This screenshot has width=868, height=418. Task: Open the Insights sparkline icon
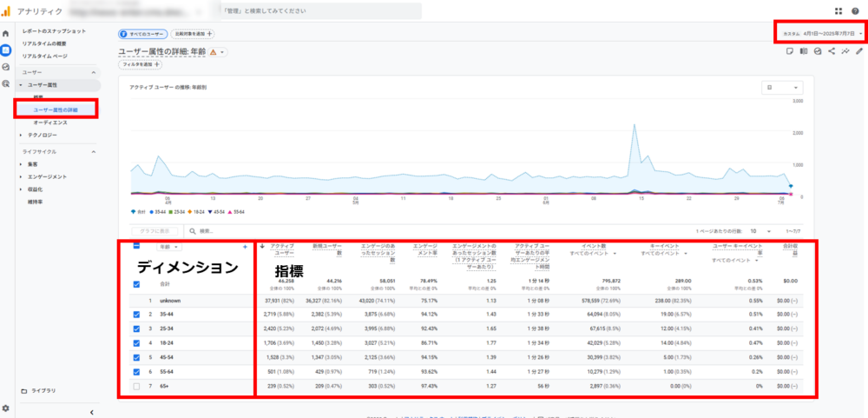pyautogui.click(x=845, y=51)
